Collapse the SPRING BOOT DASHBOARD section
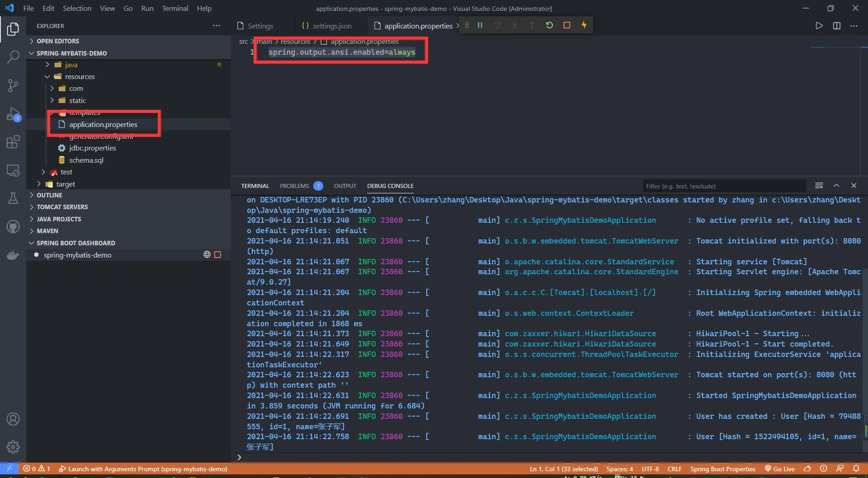Screen dimensions: 868x478 click(x=75, y=243)
